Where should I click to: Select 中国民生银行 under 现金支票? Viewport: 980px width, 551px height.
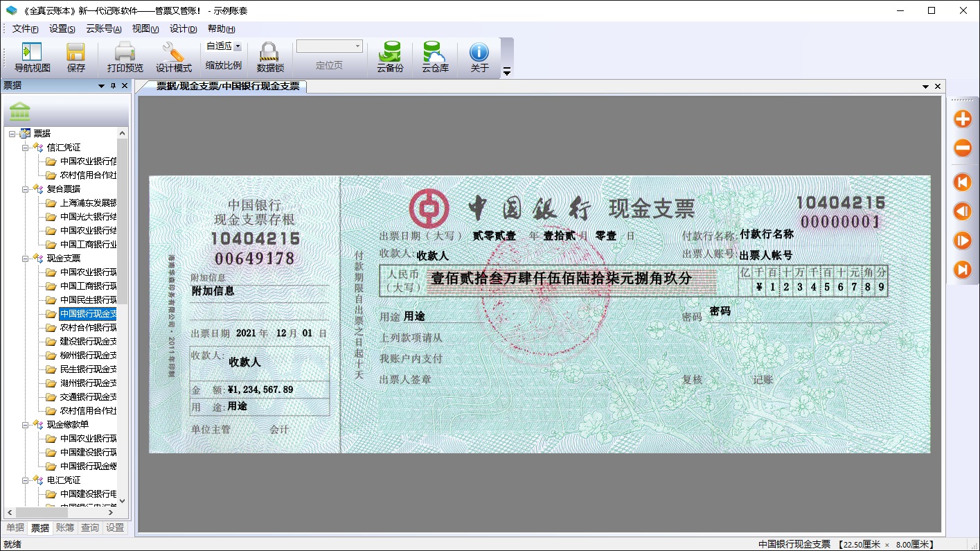pyautogui.click(x=88, y=299)
